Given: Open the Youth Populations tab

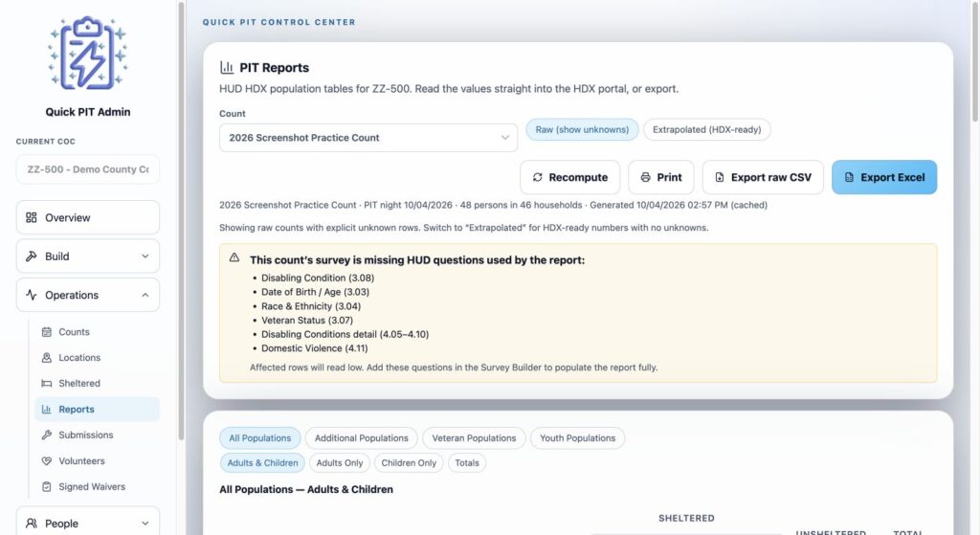Looking at the screenshot, I should [x=577, y=438].
